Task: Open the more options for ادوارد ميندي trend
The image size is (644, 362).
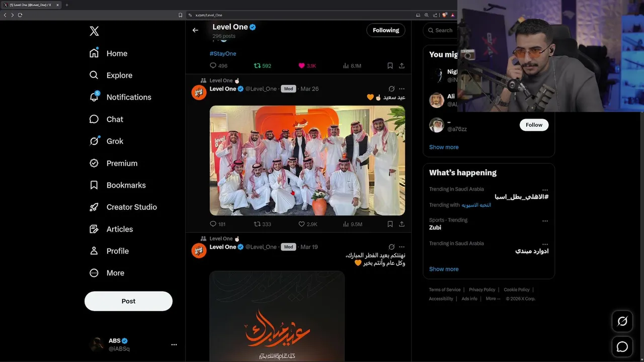Action: pos(545,245)
